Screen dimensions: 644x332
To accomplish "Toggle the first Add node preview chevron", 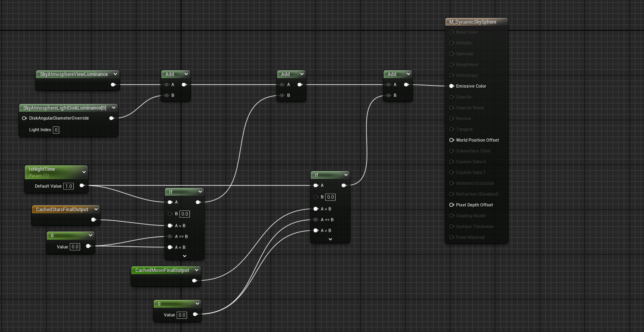I will coord(186,74).
